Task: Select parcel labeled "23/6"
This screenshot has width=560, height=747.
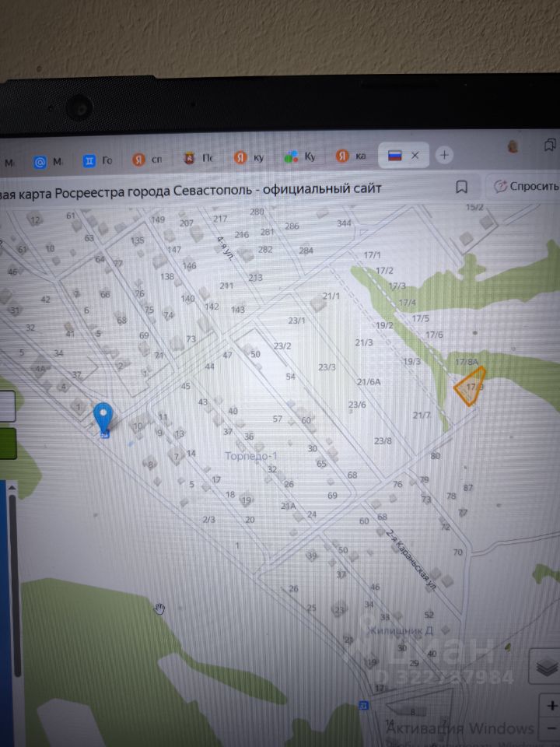Action: (x=357, y=405)
